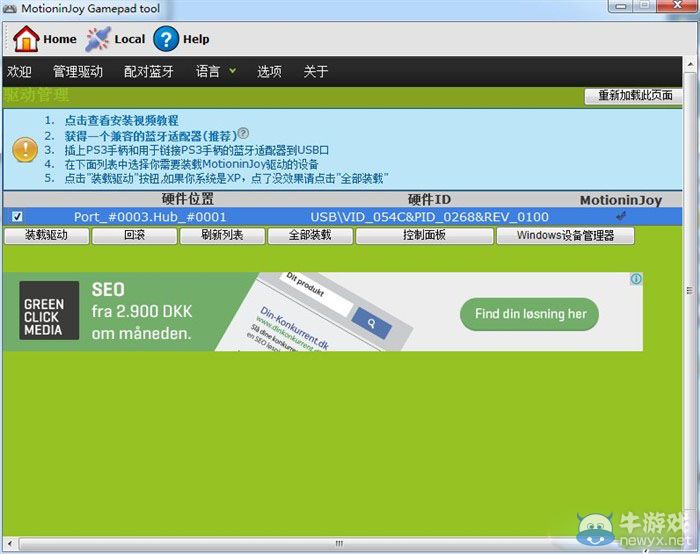Open the 获得一个兼容的蓝牙适配器 link
Screen dimensions: 700x554
pyautogui.click(x=150, y=136)
